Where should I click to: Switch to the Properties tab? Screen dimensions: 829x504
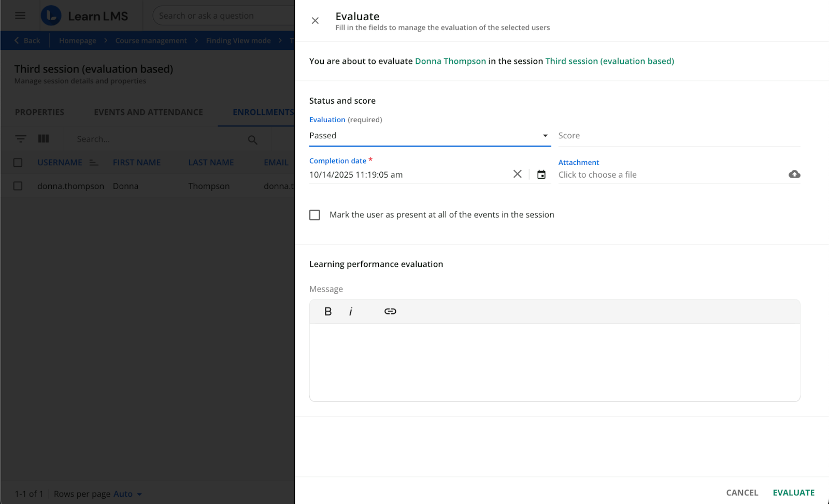(x=40, y=112)
